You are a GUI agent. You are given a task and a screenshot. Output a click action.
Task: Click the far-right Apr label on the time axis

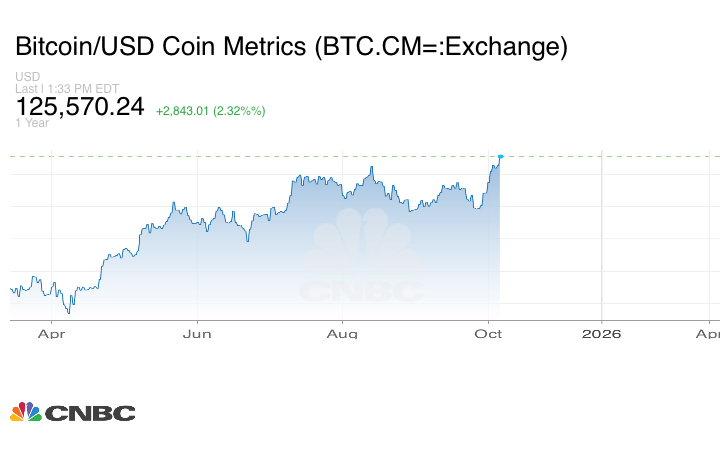pyautogui.click(x=707, y=333)
